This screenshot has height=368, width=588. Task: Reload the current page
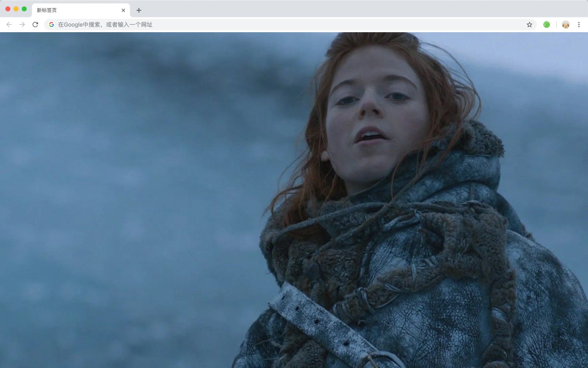click(x=35, y=24)
